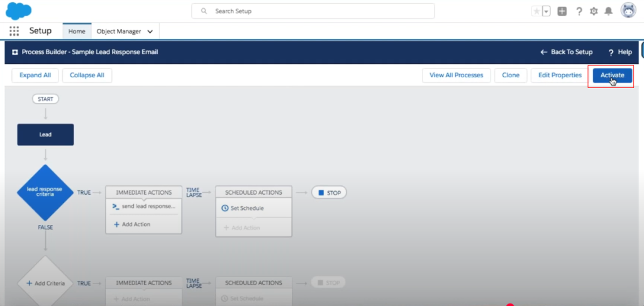This screenshot has width=644, height=306.
Task: Open the help question mark icon in header
Action: (579, 11)
